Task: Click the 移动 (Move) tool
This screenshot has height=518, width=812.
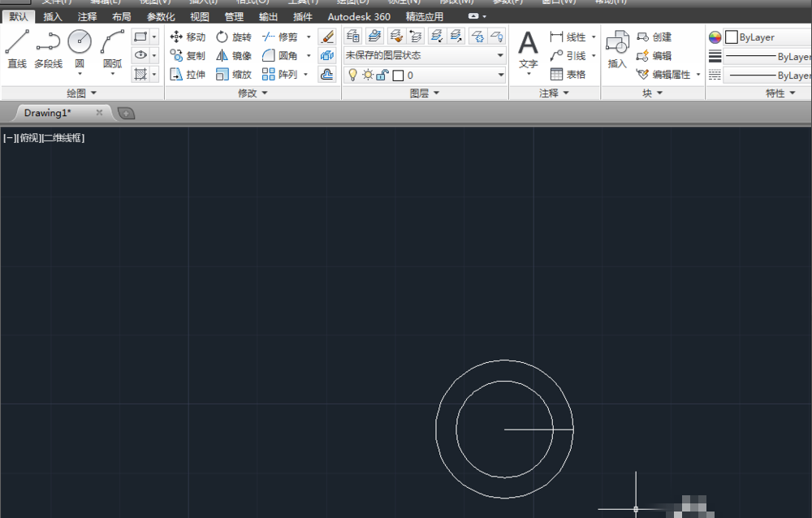Action: [x=188, y=37]
